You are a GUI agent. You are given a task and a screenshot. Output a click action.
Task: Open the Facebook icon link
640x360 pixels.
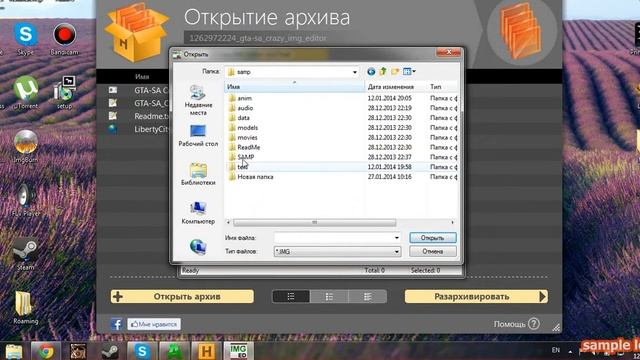click(116, 324)
